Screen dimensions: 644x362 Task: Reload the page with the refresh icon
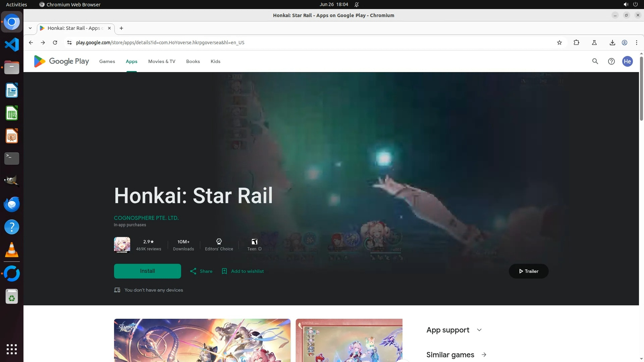coord(55,43)
